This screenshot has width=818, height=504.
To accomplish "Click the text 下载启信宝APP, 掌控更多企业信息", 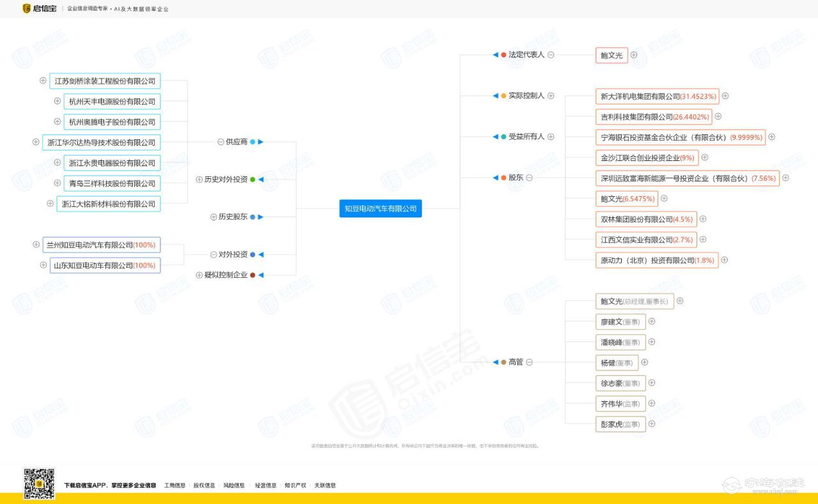I will (x=110, y=485).
